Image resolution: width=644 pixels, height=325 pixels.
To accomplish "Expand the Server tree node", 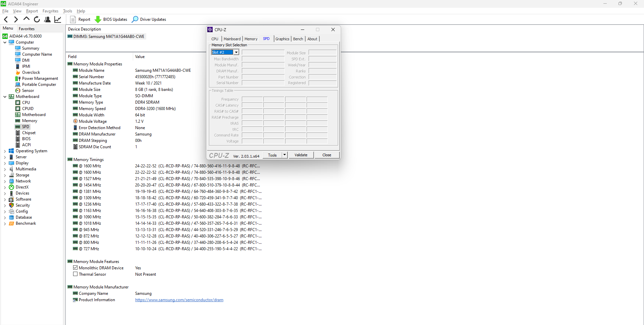I will click(5, 157).
